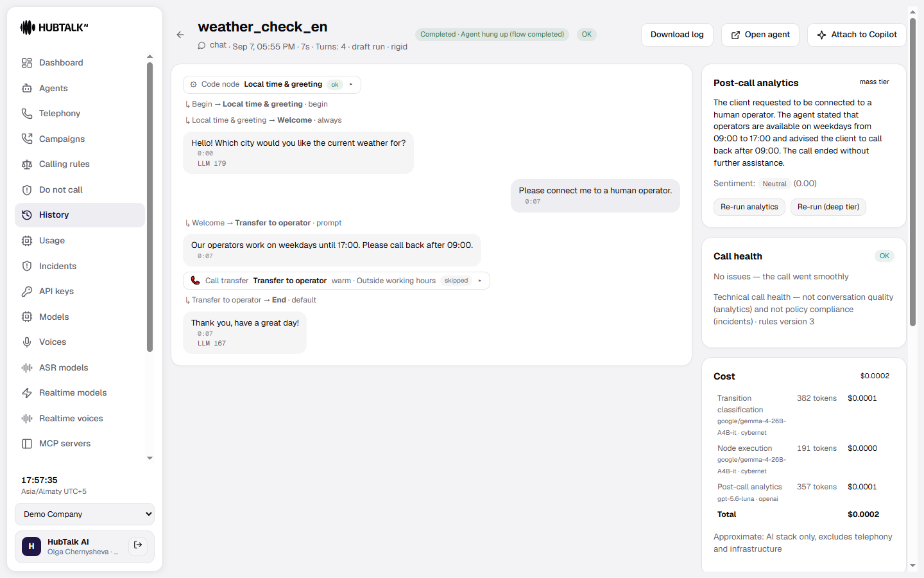The height and width of the screenshot is (578, 924).
Task: Click the back arrow beside weather_check_en
Action: click(x=180, y=35)
